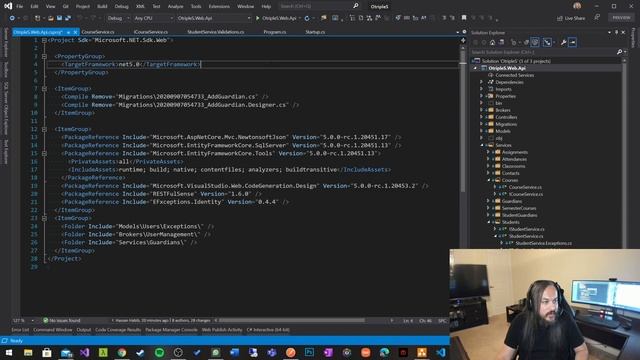Switch to CourseService.cs tab
This screenshot has width=640, height=360.
pos(98,32)
